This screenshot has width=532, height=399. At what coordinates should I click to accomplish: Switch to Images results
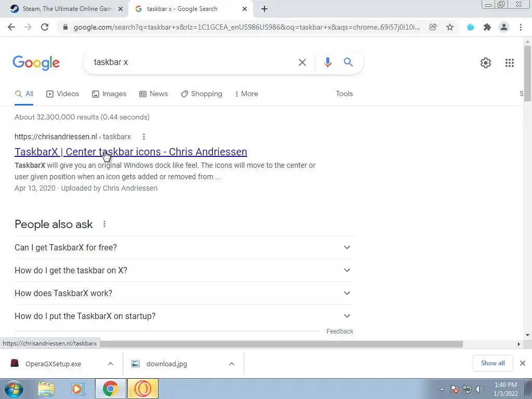click(x=109, y=94)
